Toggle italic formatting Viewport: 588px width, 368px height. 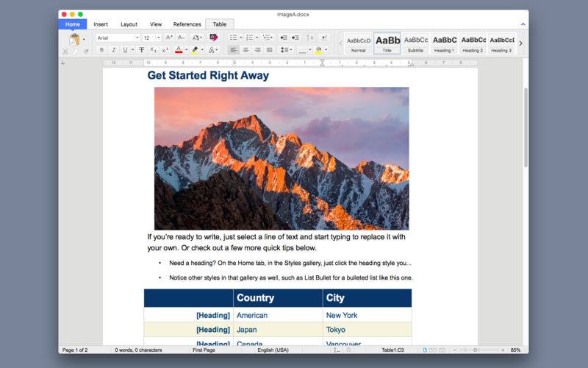coord(114,50)
